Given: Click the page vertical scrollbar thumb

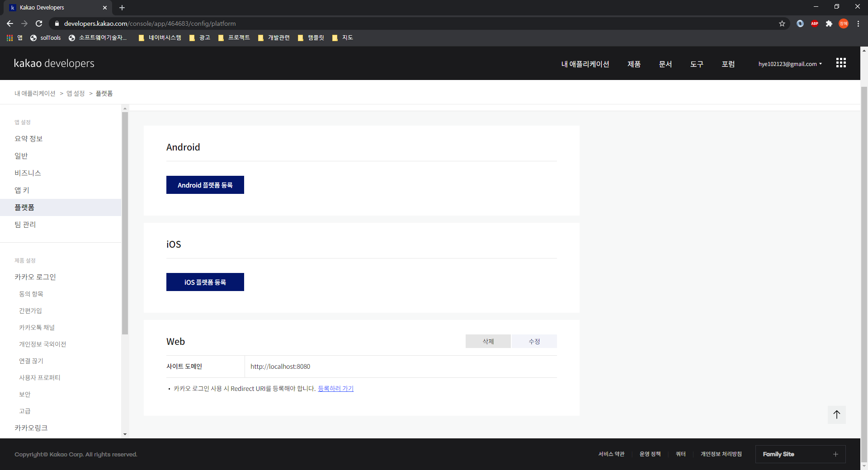Looking at the screenshot, I should pyautogui.click(x=864, y=274).
